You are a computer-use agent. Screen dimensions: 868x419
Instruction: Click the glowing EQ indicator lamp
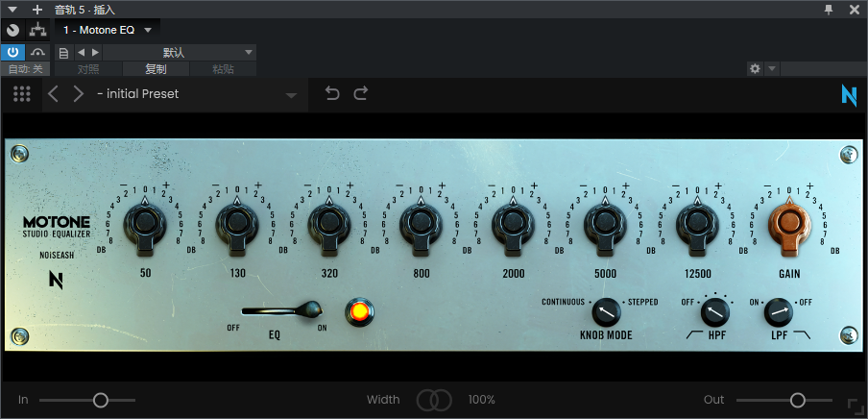point(359,311)
